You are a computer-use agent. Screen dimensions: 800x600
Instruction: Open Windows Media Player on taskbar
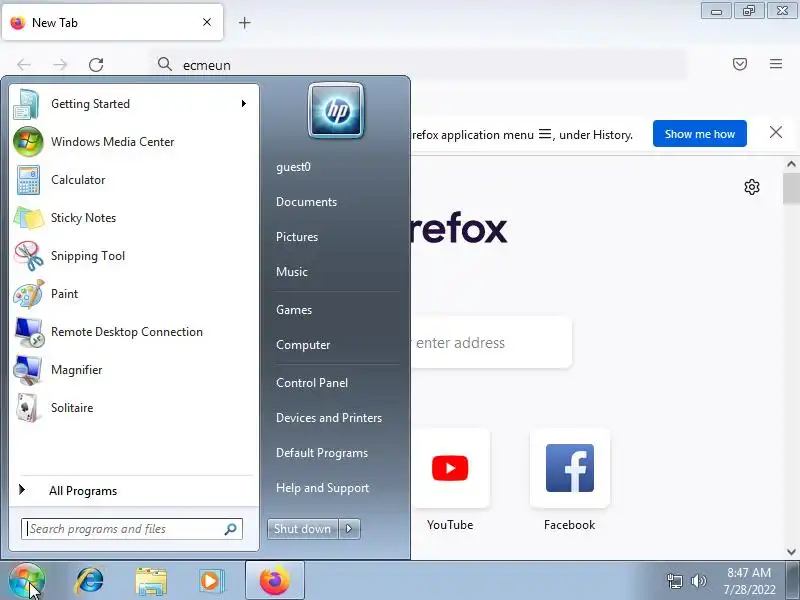[x=211, y=581]
